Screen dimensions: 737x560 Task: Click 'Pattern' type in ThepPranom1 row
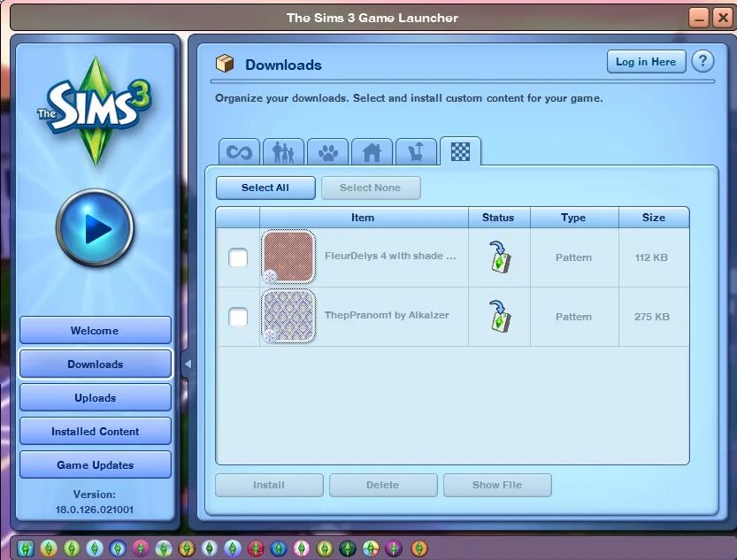click(x=574, y=317)
